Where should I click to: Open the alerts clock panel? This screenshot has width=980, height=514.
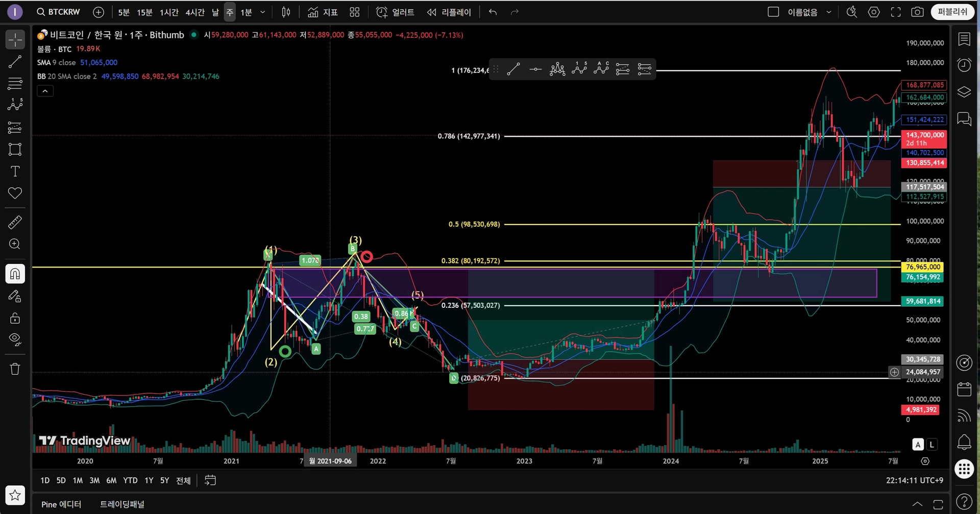pyautogui.click(x=964, y=65)
